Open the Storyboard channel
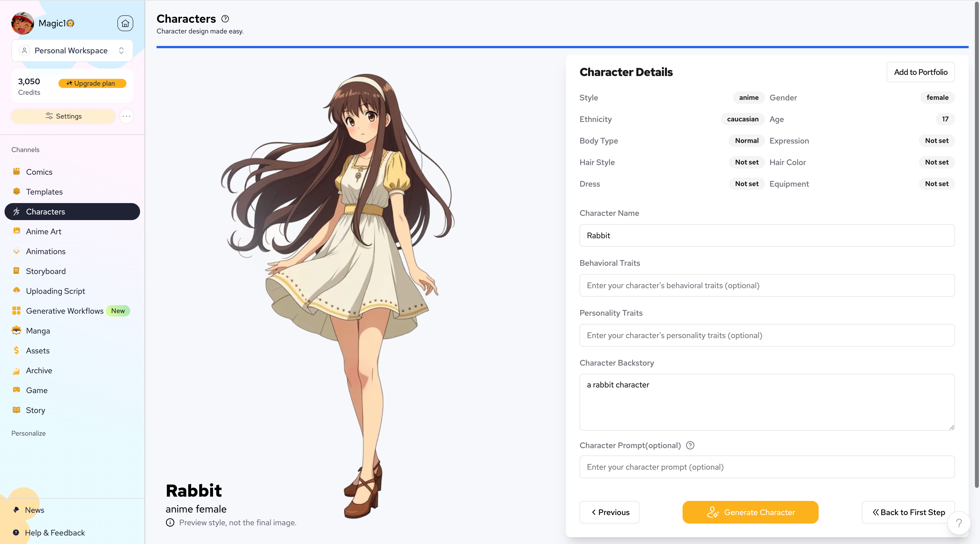The height and width of the screenshot is (544, 980). pyautogui.click(x=46, y=271)
